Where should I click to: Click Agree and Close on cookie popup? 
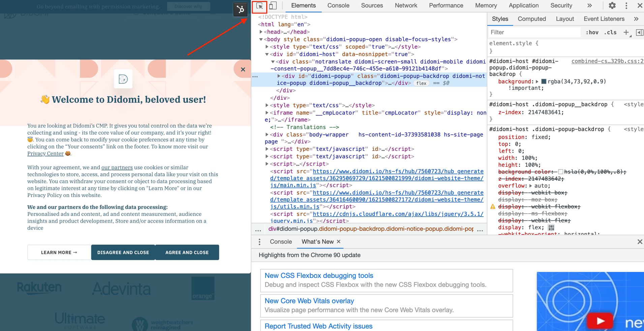point(187,252)
